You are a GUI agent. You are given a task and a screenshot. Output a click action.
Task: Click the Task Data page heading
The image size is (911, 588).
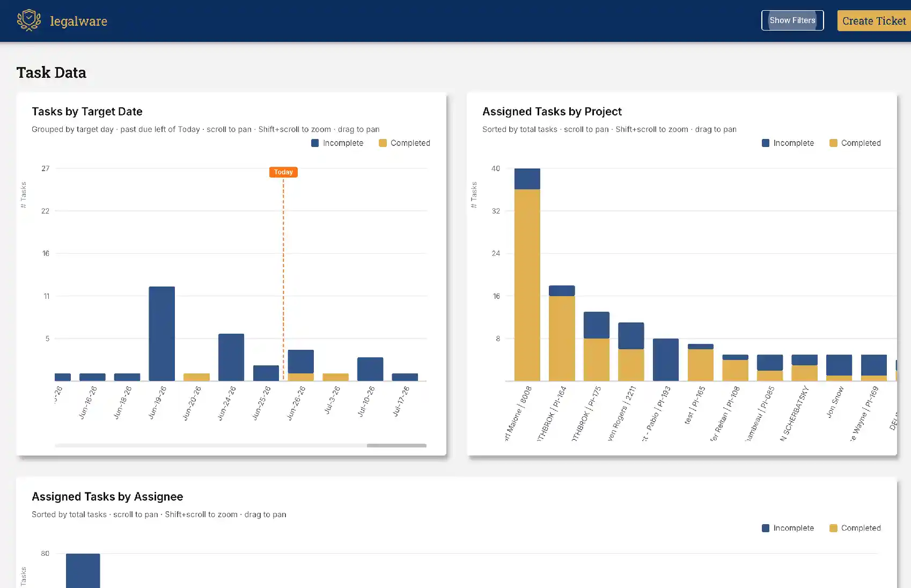(x=52, y=72)
